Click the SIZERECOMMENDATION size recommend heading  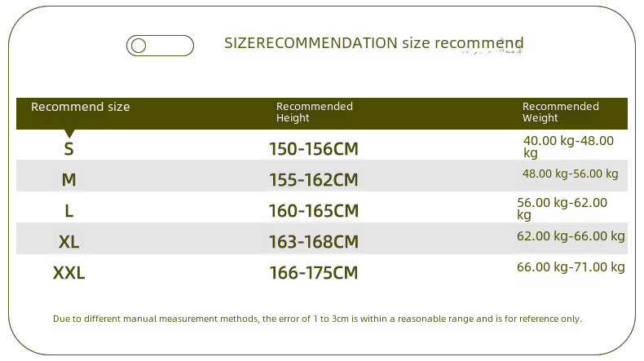(373, 43)
